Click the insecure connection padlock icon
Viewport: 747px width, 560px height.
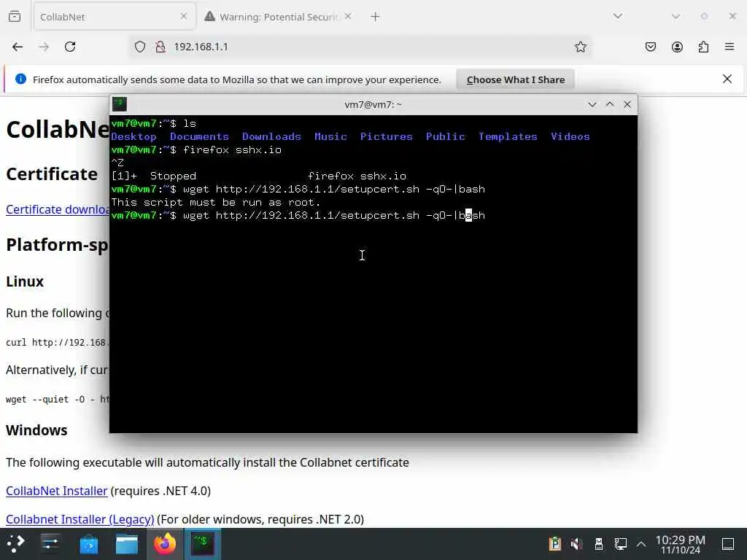(160, 47)
